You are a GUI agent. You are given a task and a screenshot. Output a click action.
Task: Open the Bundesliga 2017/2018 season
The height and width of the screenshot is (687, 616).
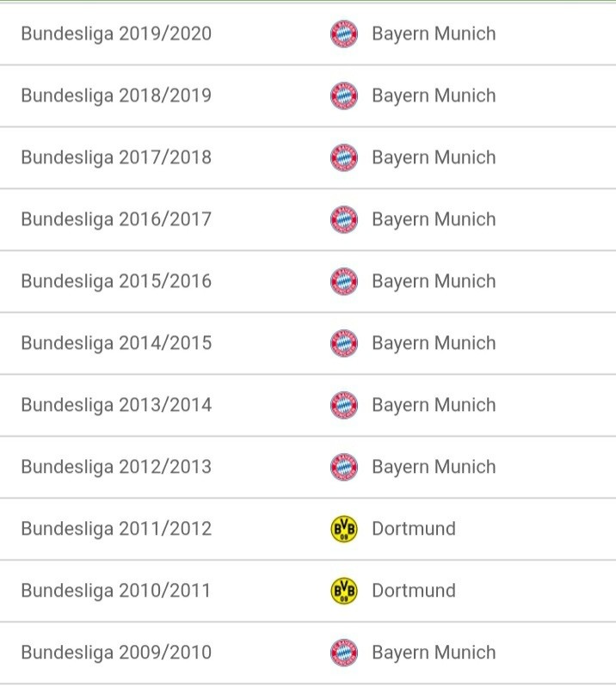coord(308,157)
